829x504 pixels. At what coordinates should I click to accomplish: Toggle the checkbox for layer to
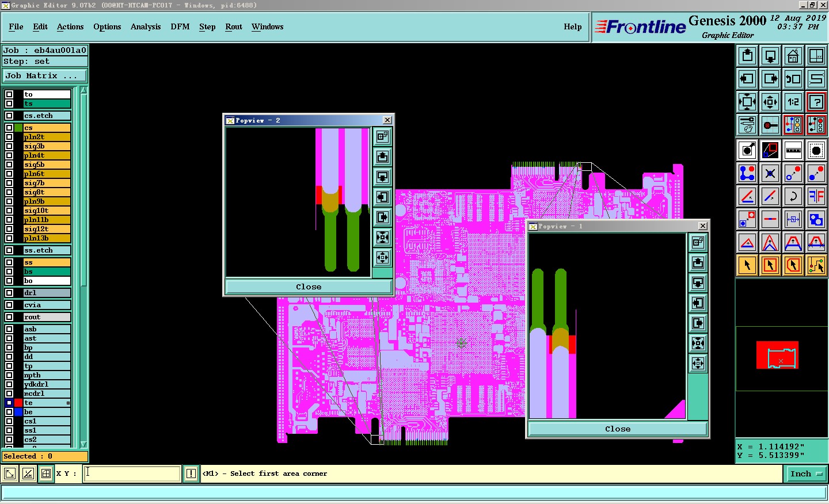[x=9, y=94]
